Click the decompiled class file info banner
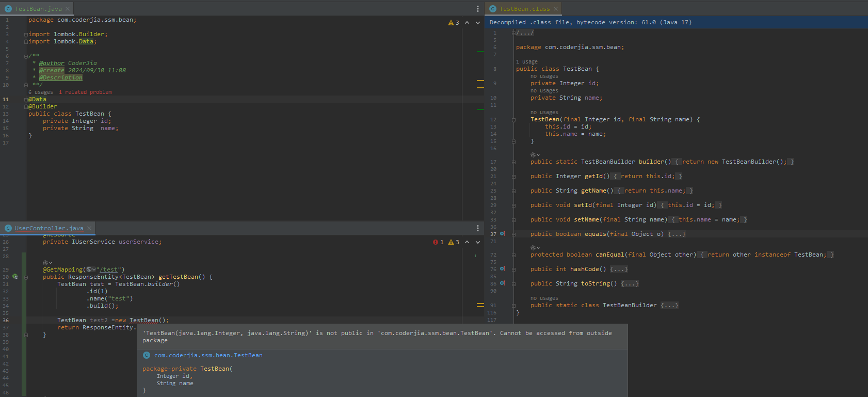The height and width of the screenshot is (397, 868). point(676,22)
